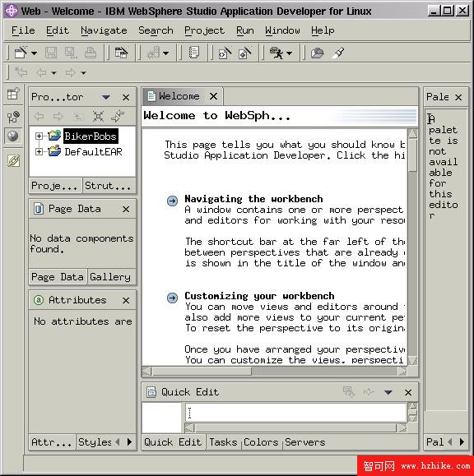Switch to the Strut... tab

[x=109, y=186]
